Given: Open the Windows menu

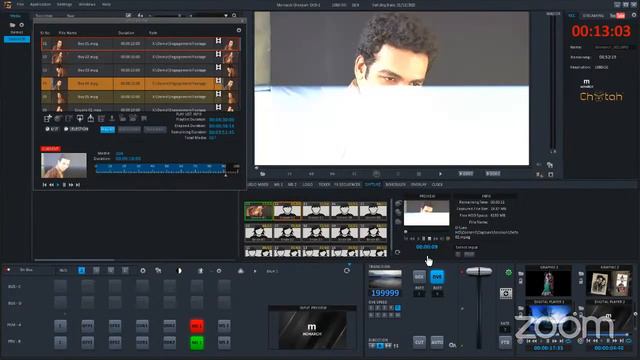Looking at the screenshot, I should click(x=87, y=4).
